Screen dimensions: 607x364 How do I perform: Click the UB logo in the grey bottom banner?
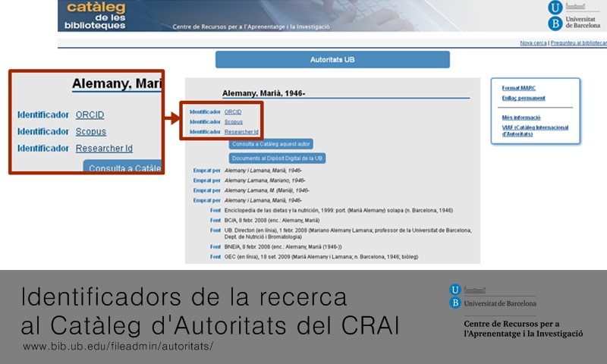click(x=492, y=297)
